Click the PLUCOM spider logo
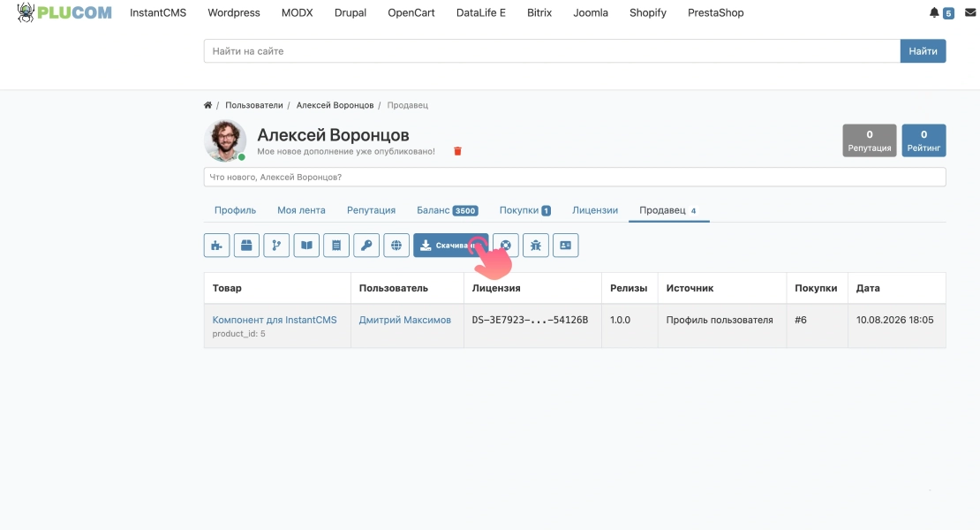Screen dimensions: 980x530 [64, 12]
